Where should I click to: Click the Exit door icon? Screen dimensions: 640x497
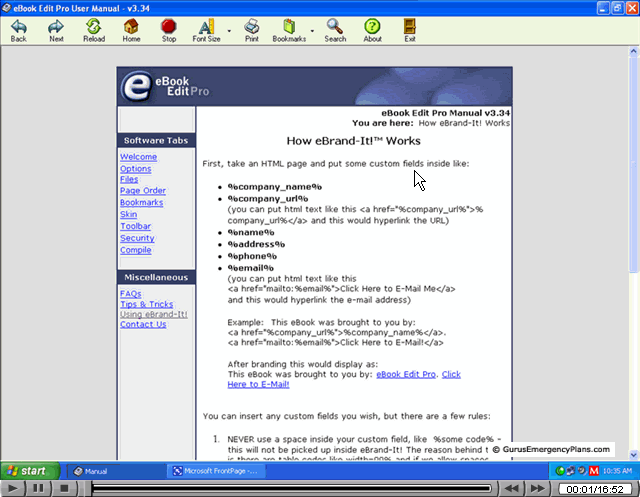410,31
